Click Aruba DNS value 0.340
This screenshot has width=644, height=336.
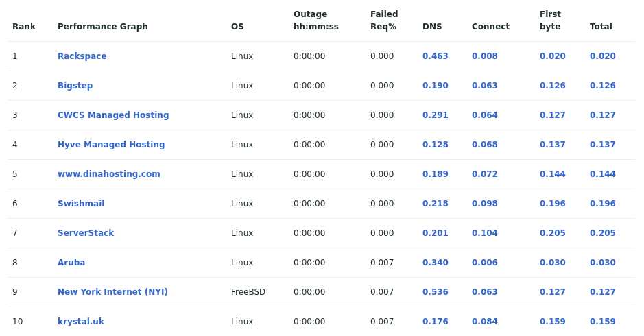[x=436, y=263]
